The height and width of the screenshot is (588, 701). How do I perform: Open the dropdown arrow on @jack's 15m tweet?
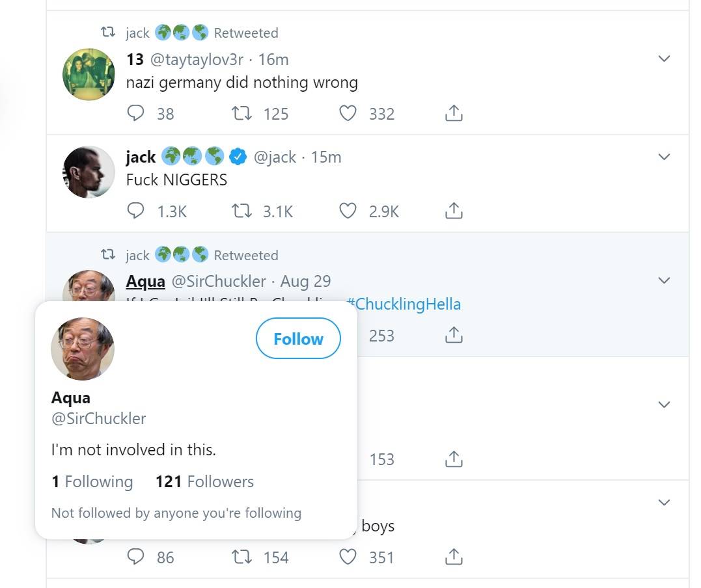point(664,157)
